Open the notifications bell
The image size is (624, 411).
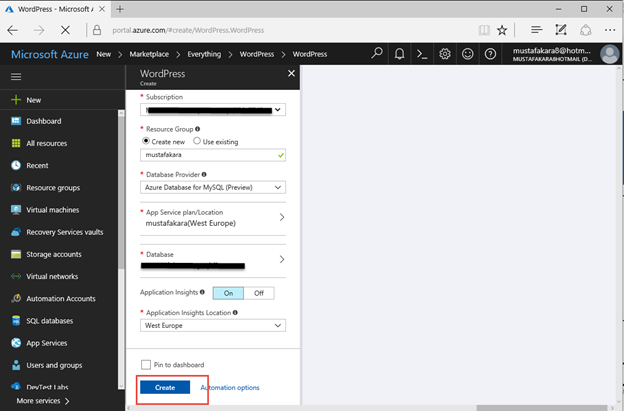pos(400,54)
